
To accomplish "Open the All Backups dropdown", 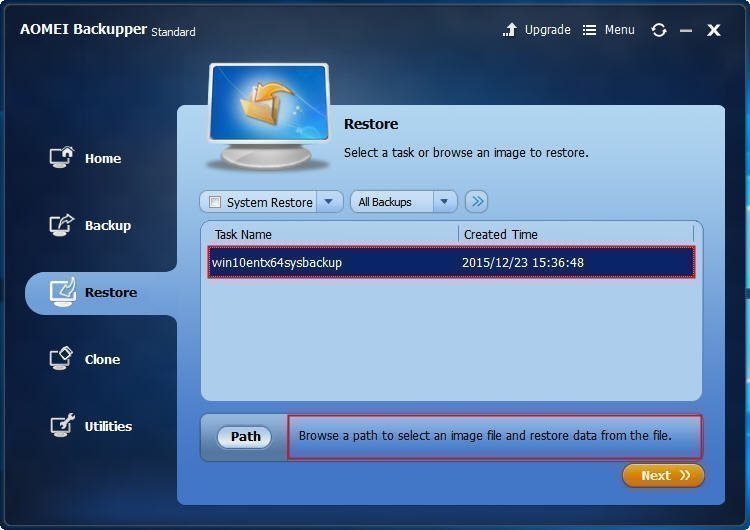I will pos(404,201).
